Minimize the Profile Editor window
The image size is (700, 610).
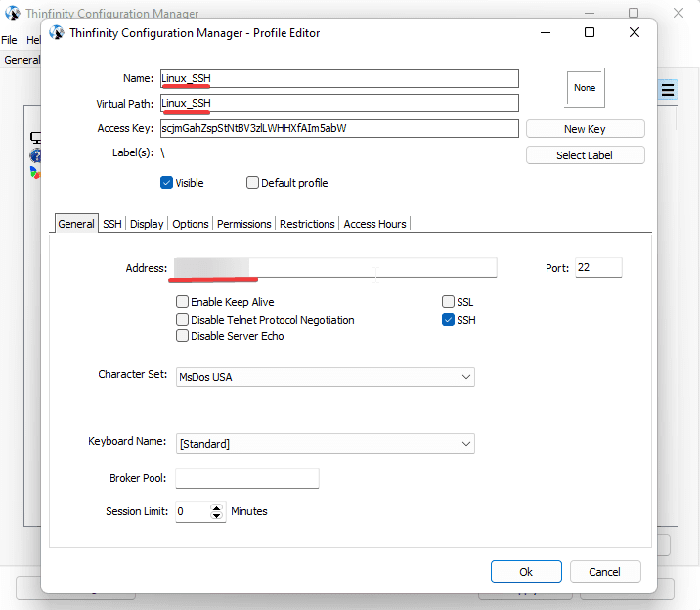click(x=546, y=32)
